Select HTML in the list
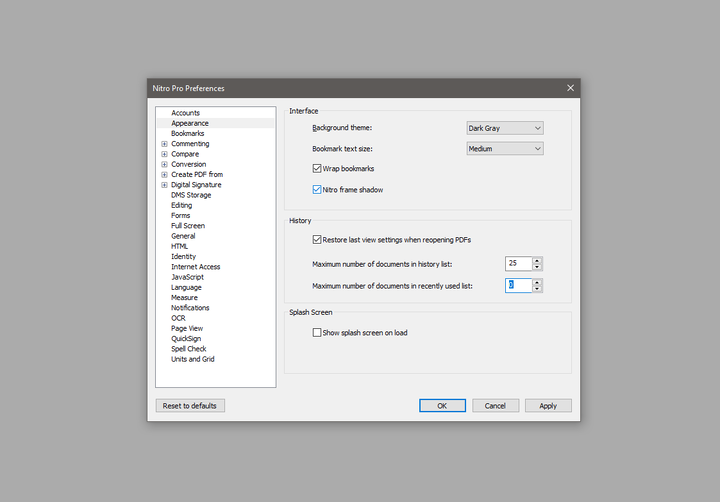Screen dimensions: 720x502 [x=180, y=247]
